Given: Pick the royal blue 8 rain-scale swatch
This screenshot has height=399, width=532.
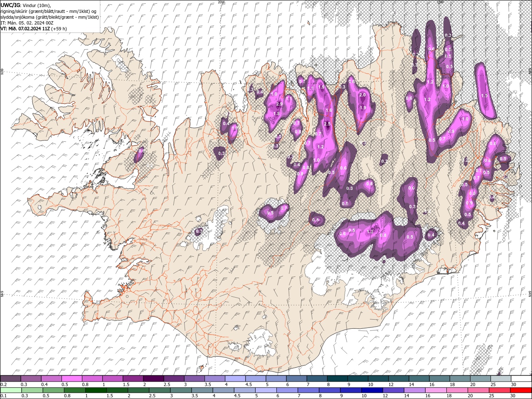Looking at the screenshot, I should pyautogui.click(x=330, y=390).
